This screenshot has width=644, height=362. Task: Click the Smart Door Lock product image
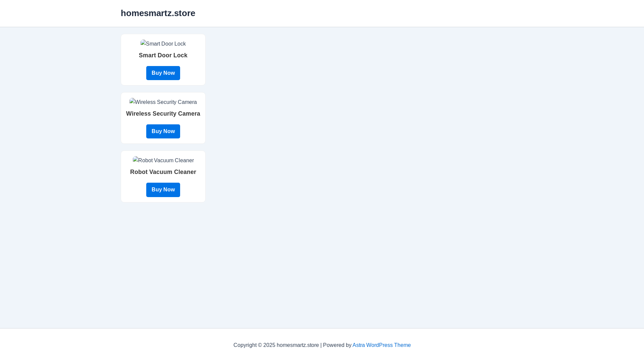tap(163, 44)
